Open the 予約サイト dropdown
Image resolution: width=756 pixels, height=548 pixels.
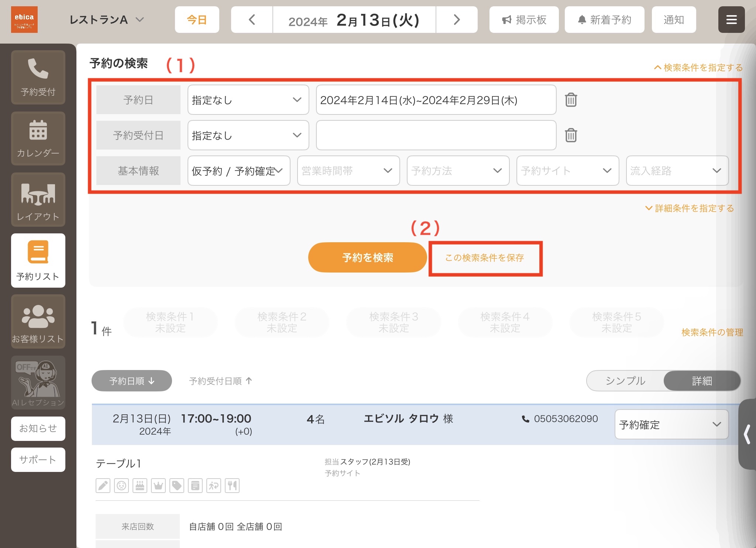tap(568, 171)
